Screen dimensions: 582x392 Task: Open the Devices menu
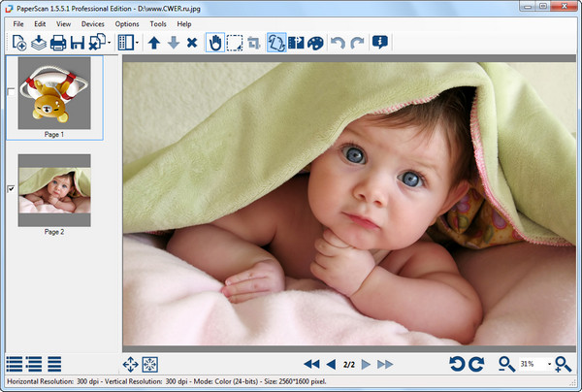(93, 23)
